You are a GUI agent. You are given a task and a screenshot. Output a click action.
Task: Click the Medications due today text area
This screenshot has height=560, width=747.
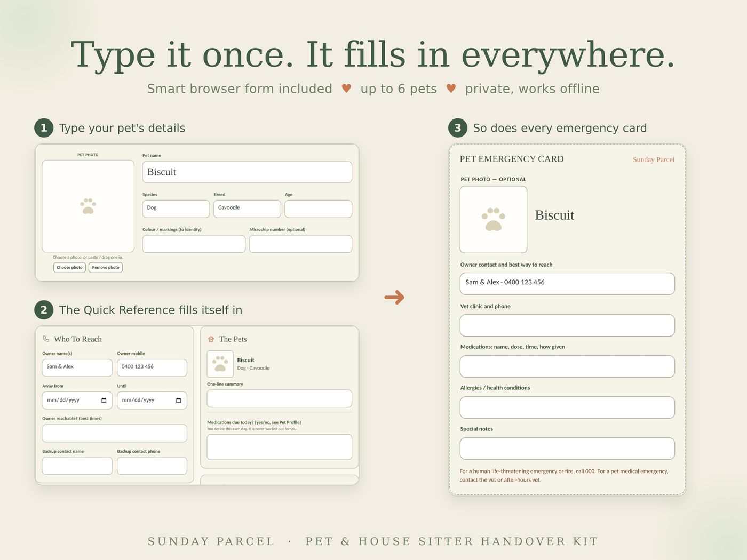pyautogui.click(x=280, y=447)
